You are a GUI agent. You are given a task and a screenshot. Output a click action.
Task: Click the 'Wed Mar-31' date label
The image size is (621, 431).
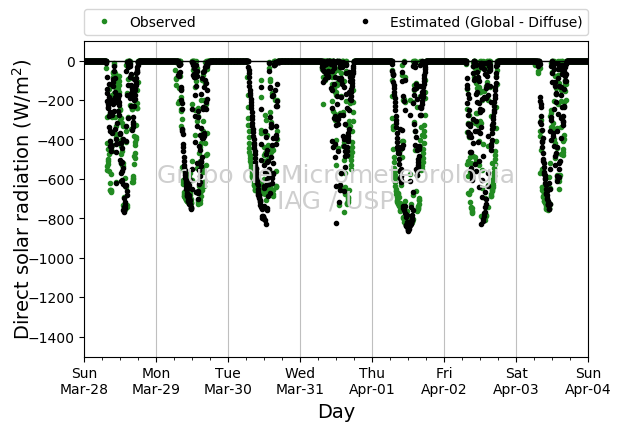[x=300, y=381]
